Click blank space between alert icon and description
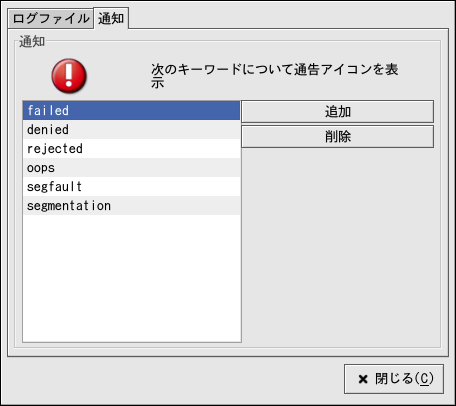This screenshot has width=456, height=406. 118,76
